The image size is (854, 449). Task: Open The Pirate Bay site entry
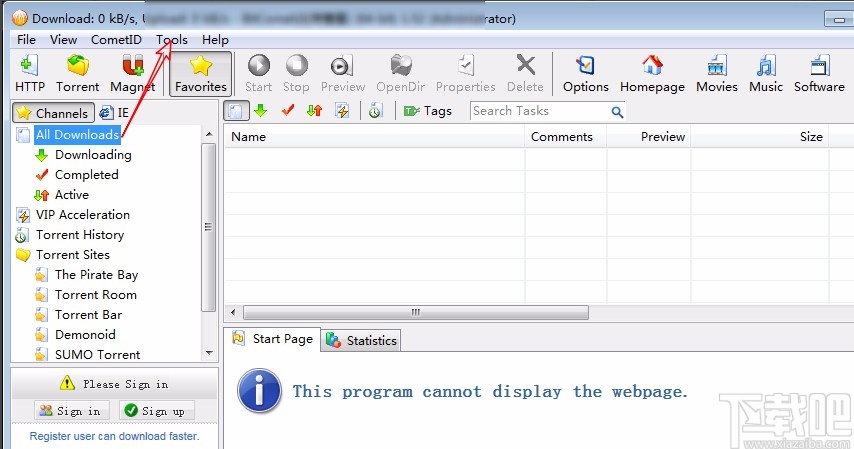point(96,275)
